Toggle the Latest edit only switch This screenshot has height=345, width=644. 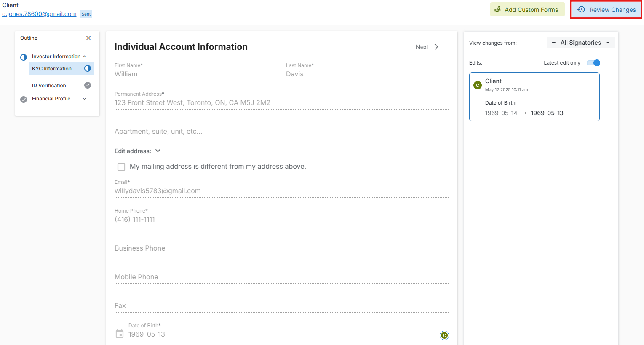click(x=593, y=63)
